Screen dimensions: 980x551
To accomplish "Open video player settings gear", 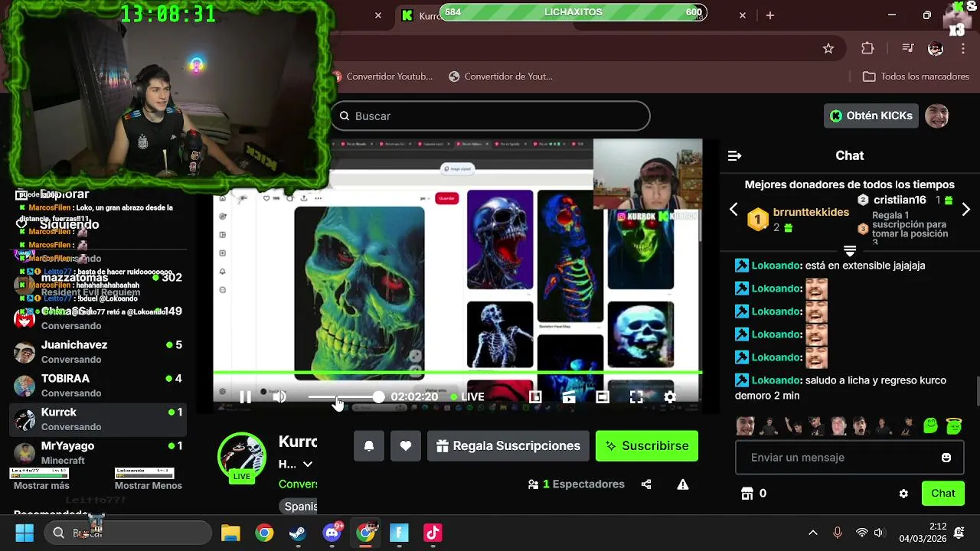I will pos(670,396).
